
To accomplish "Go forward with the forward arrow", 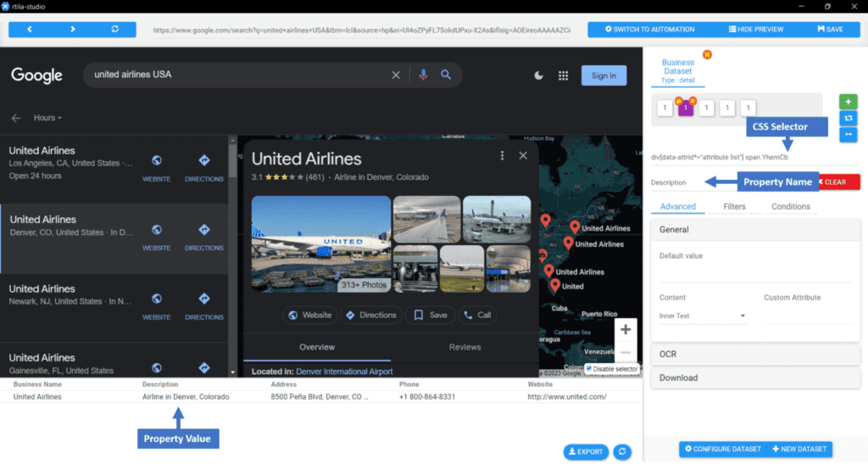I will click(73, 30).
